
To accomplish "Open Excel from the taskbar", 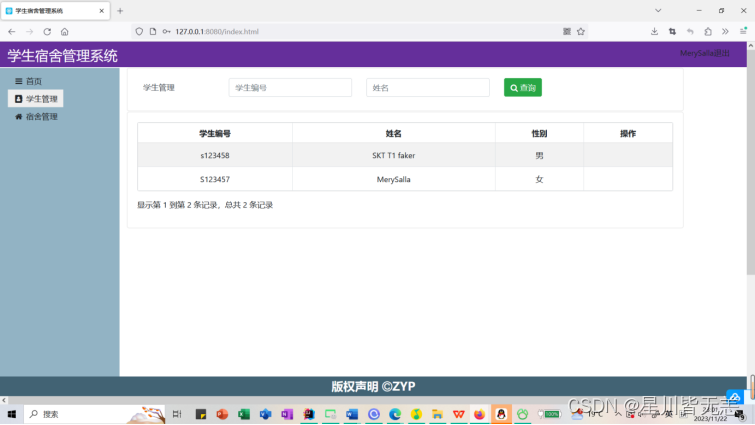I will pyautogui.click(x=244, y=414).
